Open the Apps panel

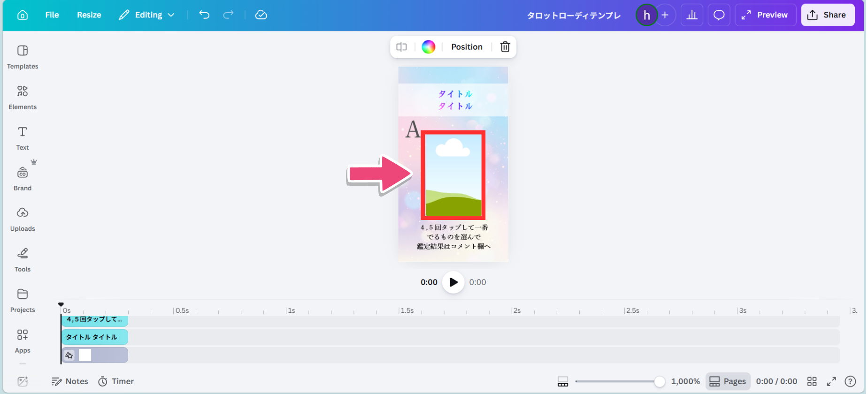(23, 341)
